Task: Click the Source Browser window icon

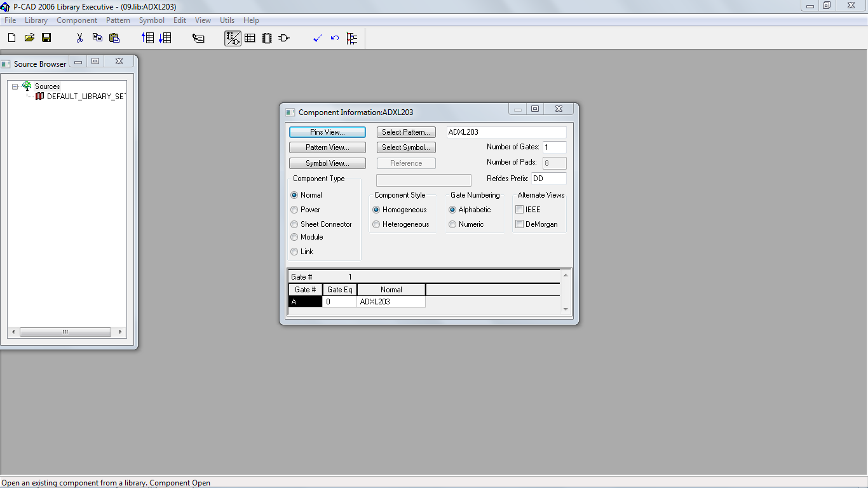Action: [6, 64]
